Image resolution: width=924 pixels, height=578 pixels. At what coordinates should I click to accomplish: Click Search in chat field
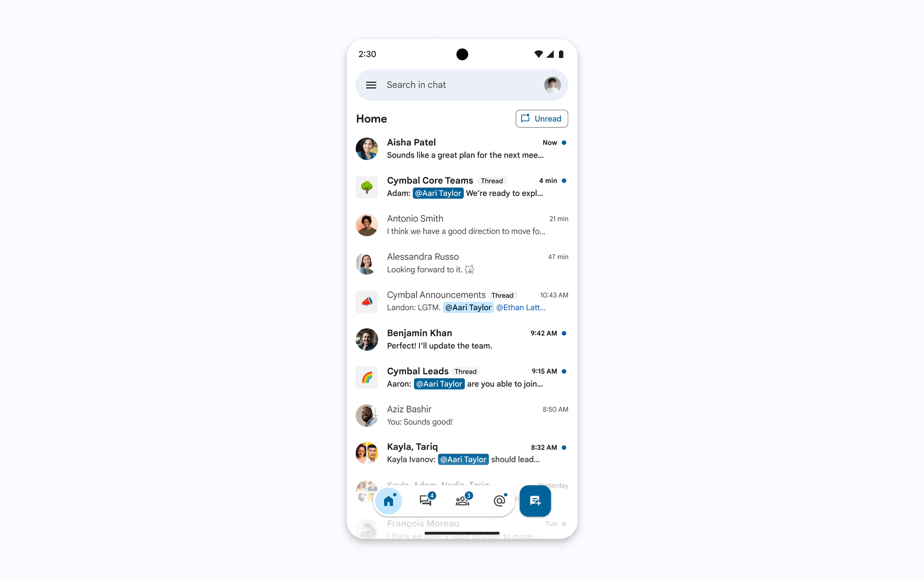coord(462,85)
